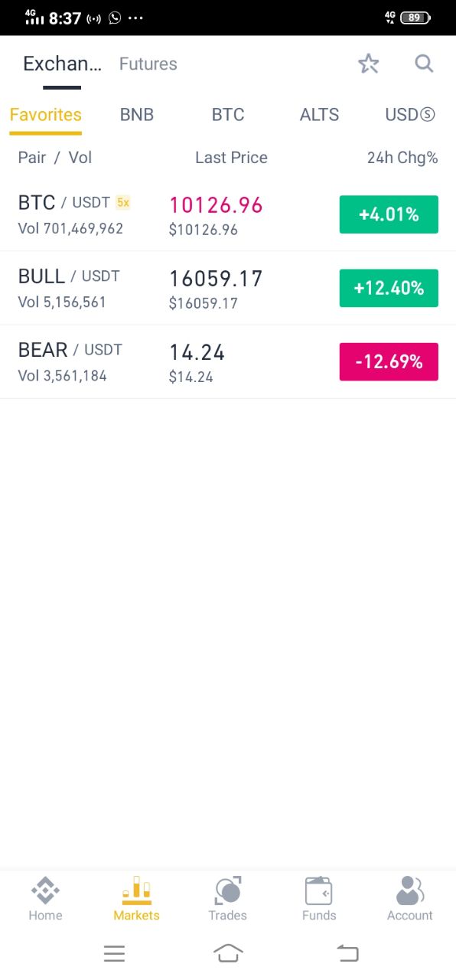Sort list by 24h Chg% header
Viewport: 456px width, 980px height.
pos(402,158)
